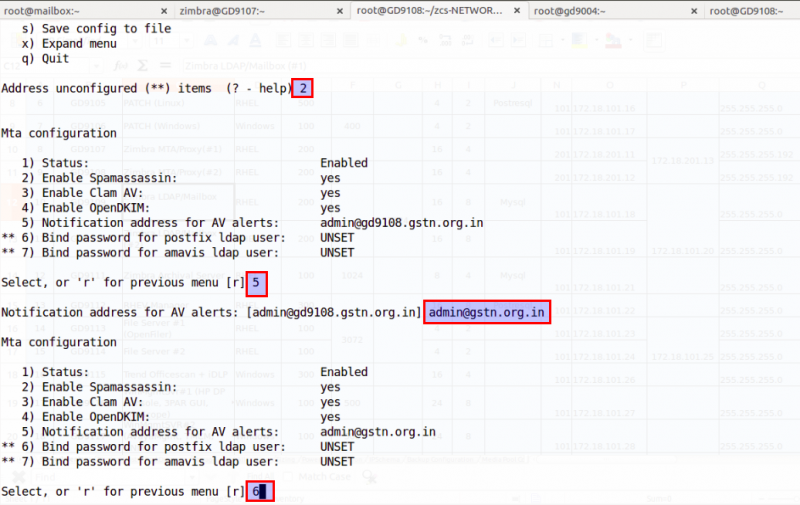Click the highlighted 'admin@gstn.org.in' typed address
Screen dimensions: 800x505
[487, 312]
